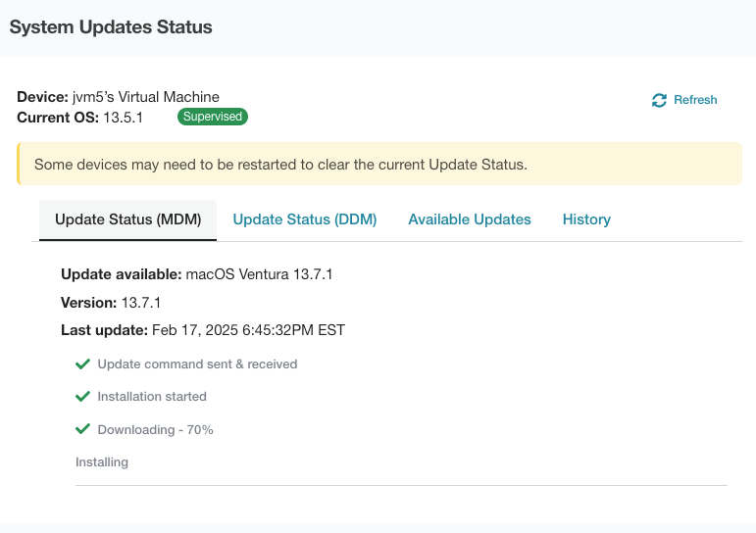Image resolution: width=756 pixels, height=533 pixels.
Task: Click the checkmark beside Update command sent
Action: coord(83,363)
